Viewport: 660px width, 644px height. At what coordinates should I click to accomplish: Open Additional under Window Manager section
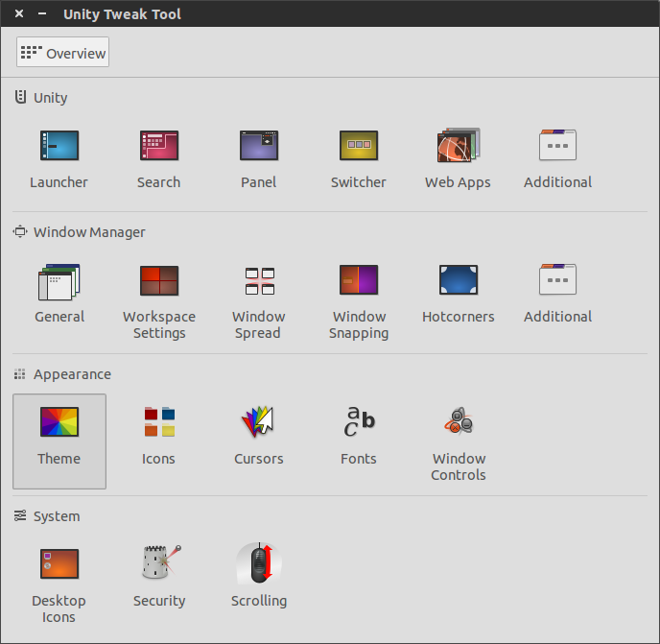pos(557,279)
